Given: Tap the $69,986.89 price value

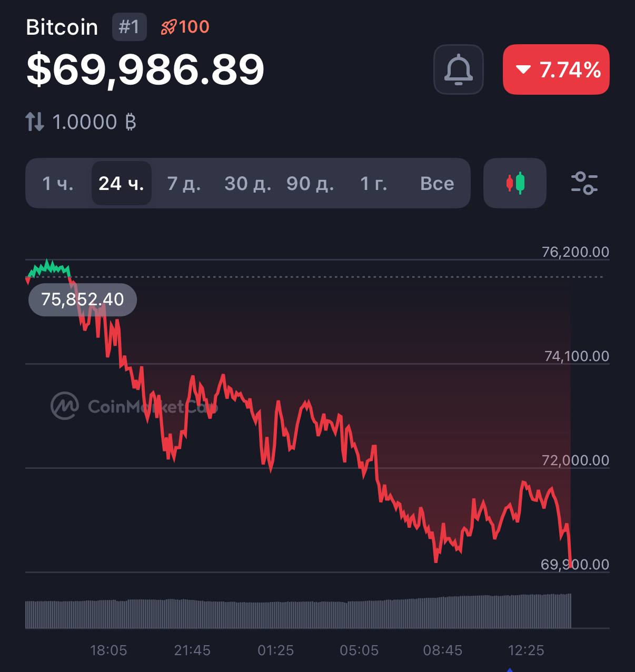Looking at the screenshot, I should click(145, 69).
